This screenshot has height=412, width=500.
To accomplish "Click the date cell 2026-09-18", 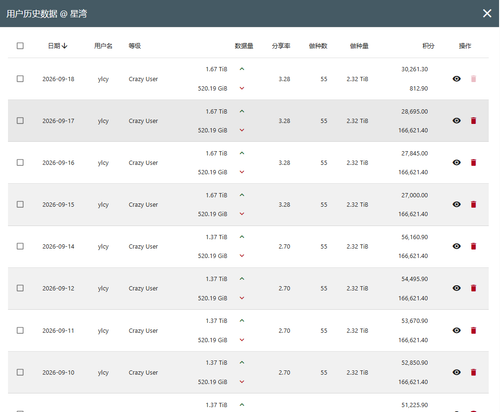I will pyautogui.click(x=58, y=79).
